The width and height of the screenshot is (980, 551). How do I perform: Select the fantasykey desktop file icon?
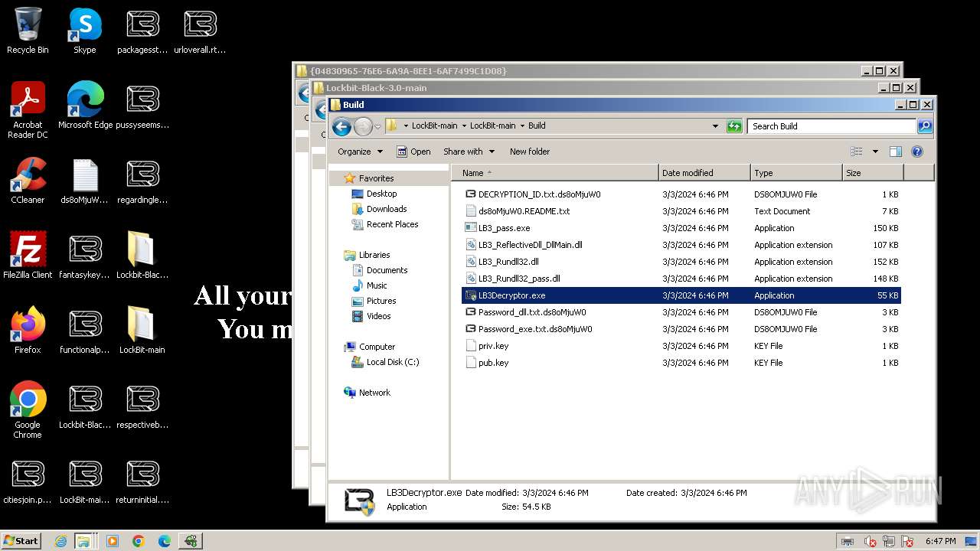[x=85, y=256]
